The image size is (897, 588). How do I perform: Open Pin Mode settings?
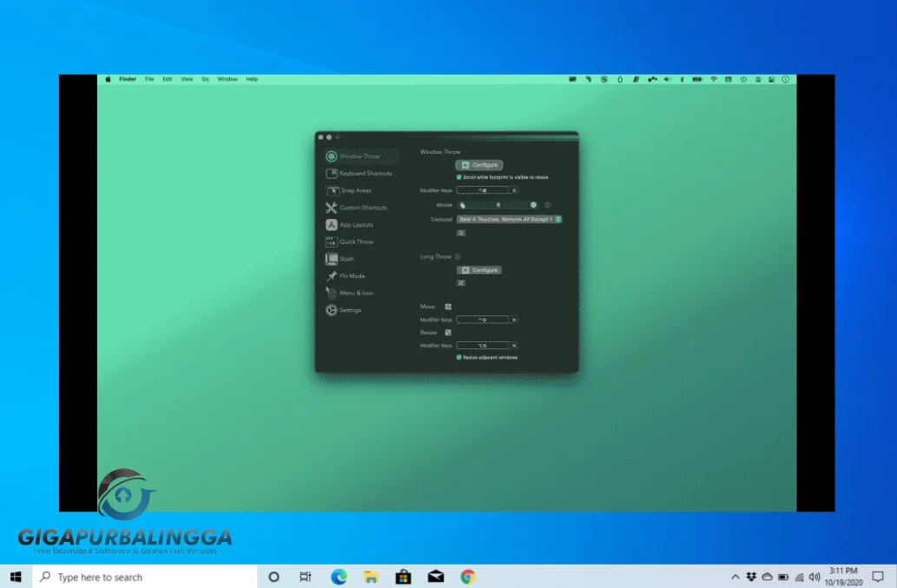tap(353, 276)
